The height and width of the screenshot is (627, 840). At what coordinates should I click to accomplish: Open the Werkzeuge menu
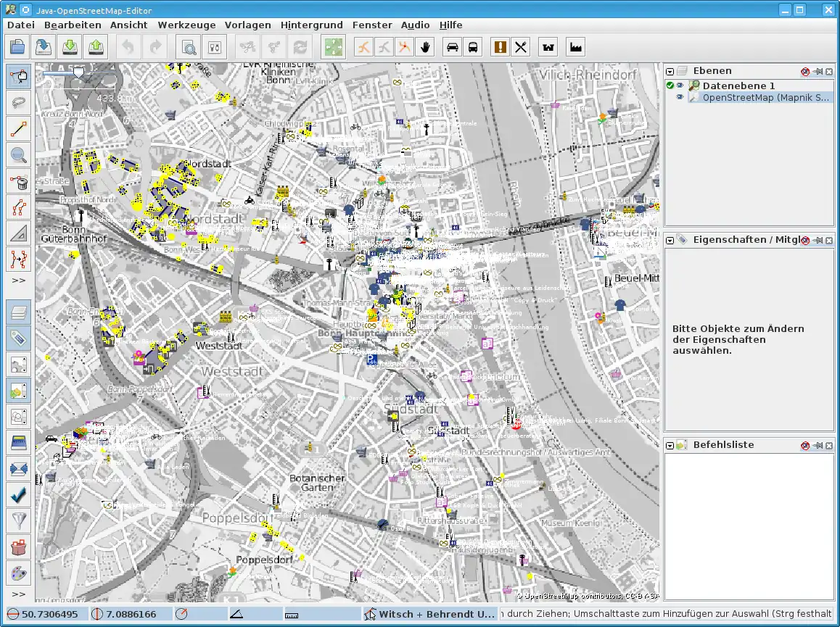pos(186,25)
